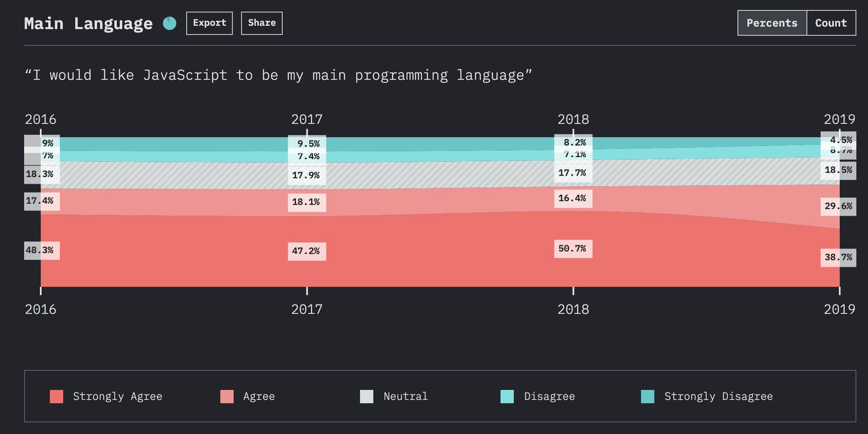This screenshot has height=434, width=868.
Task: Click the teal pie icon beside Main Language
Action: pyautogui.click(x=170, y=23)
